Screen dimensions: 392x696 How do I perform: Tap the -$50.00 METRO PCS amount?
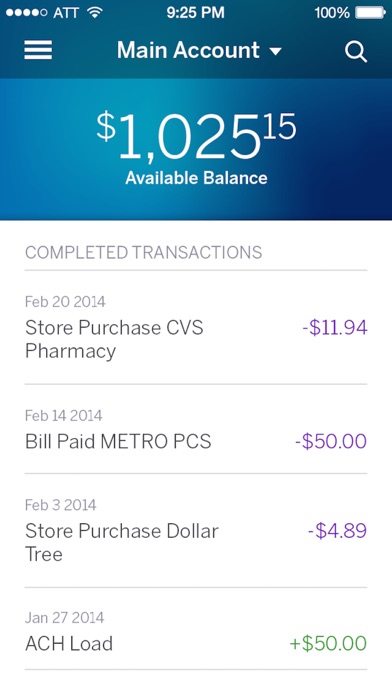click(331, 442)
